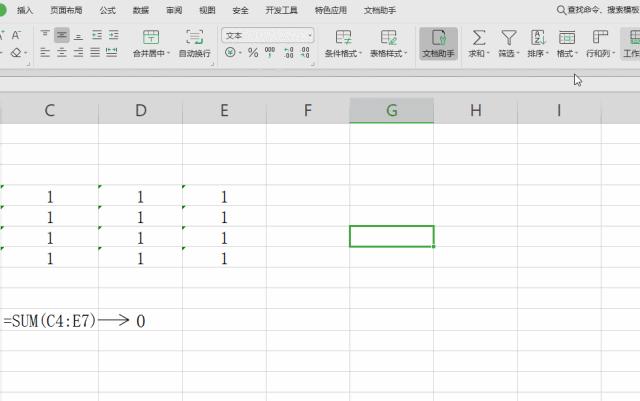
Task: Select column H header
Action: [x=476, y=110]
